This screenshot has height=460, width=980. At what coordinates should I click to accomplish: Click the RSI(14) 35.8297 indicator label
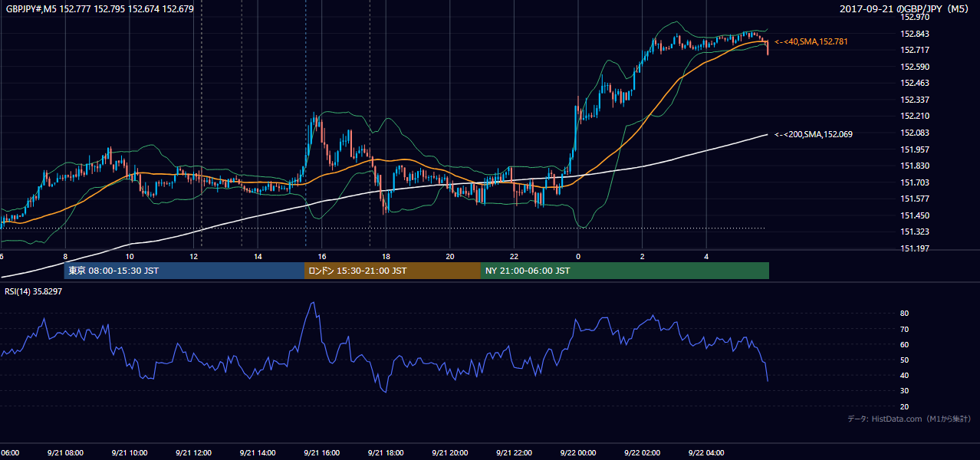(34, 291)
